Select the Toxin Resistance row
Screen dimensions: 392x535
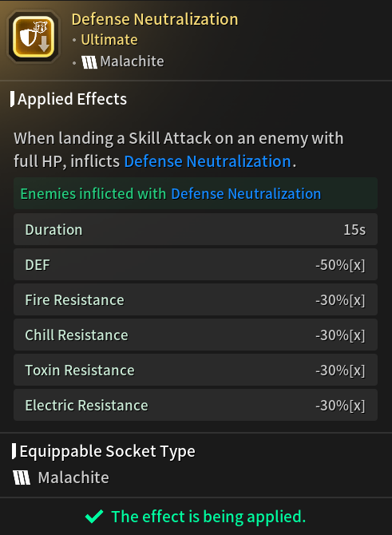click(x=196, y=370)
